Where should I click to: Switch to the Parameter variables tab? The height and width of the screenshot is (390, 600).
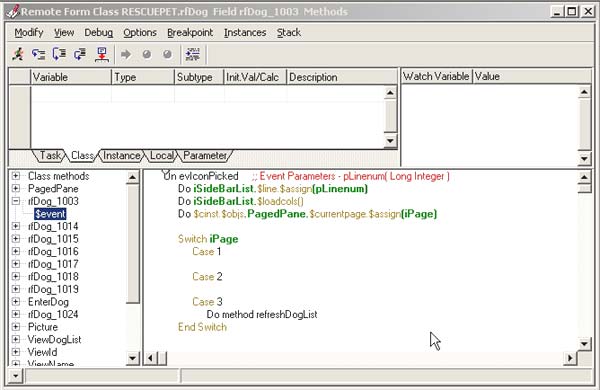(x=205, y=155)
